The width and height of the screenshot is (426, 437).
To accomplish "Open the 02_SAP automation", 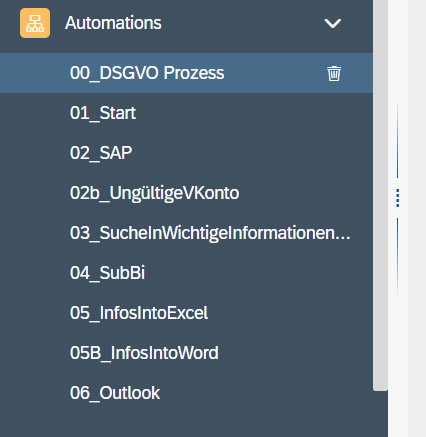I will (186, 153).
